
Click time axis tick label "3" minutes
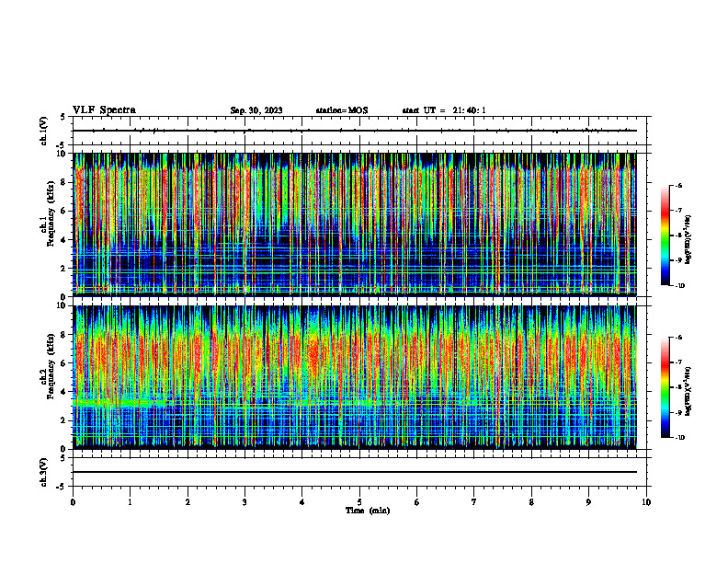245,502
